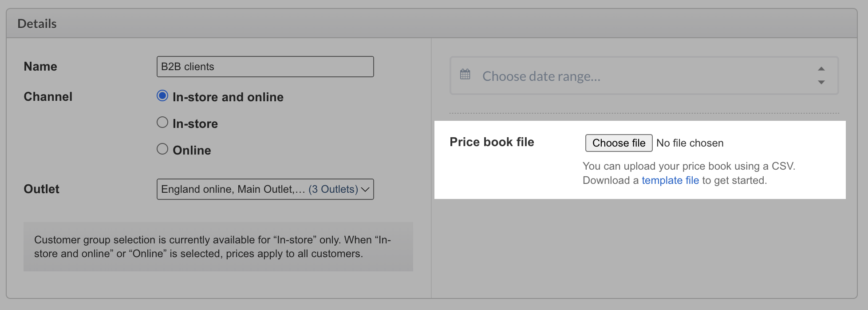The height and width of the screenshot is (310, 868).
Task: Click into the Name field "B2B clients"
Action: [265, 67]
